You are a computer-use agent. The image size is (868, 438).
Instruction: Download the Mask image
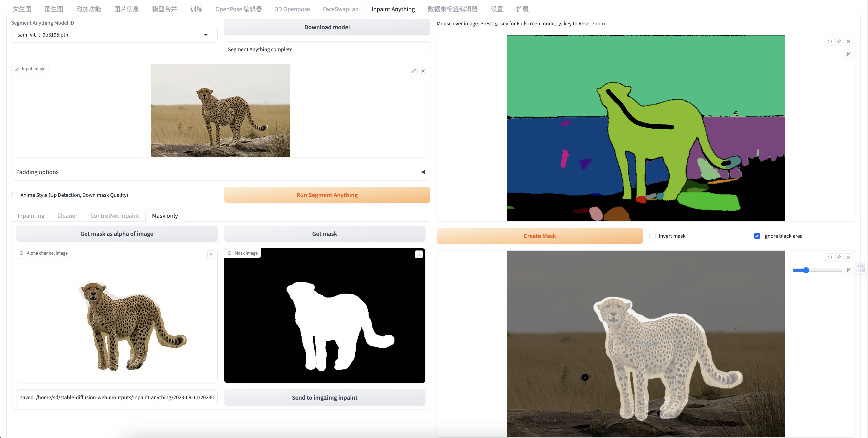(x=418, y=254)
